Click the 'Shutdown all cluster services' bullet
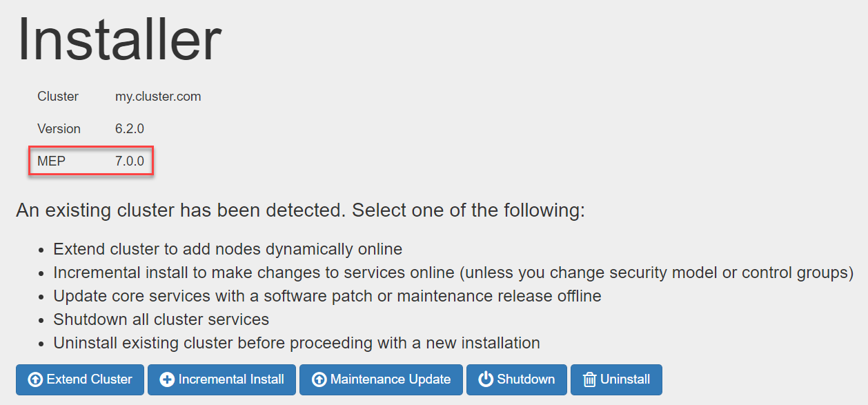 coord(161,319)
